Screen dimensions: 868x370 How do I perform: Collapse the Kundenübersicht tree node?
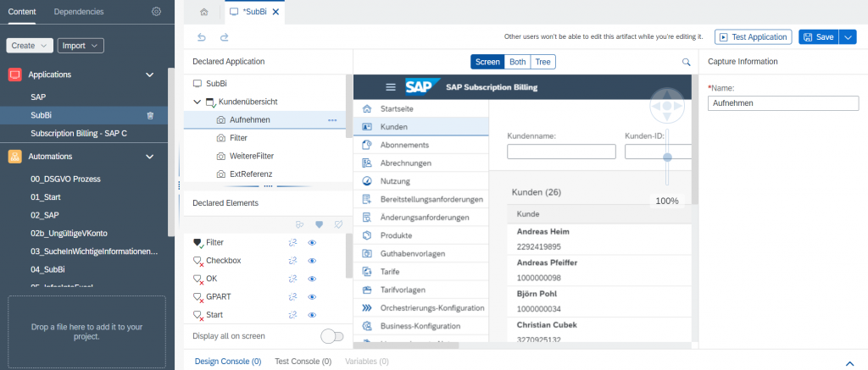(197, 102)
